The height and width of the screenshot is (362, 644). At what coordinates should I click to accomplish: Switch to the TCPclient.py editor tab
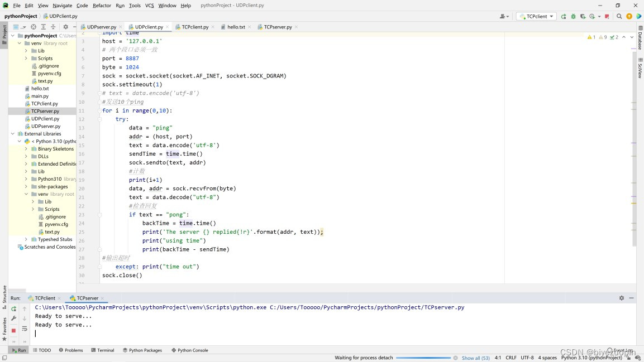click(194, 27)
